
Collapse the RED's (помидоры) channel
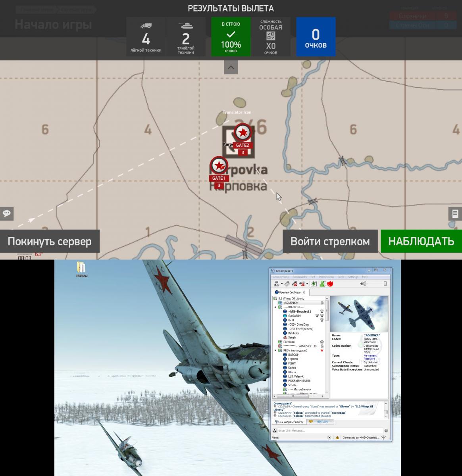pos(275,350)
